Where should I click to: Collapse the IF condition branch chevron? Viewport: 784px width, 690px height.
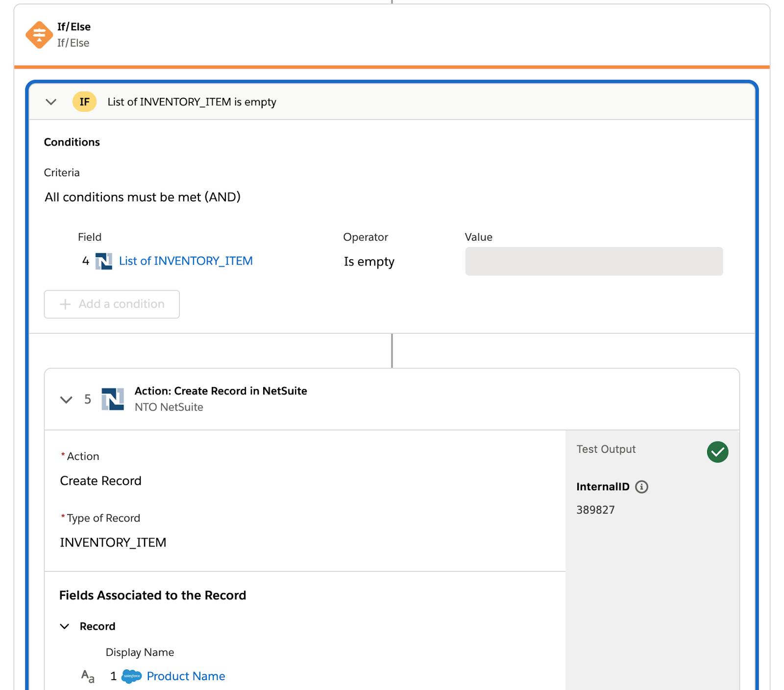tap(51, 102)
